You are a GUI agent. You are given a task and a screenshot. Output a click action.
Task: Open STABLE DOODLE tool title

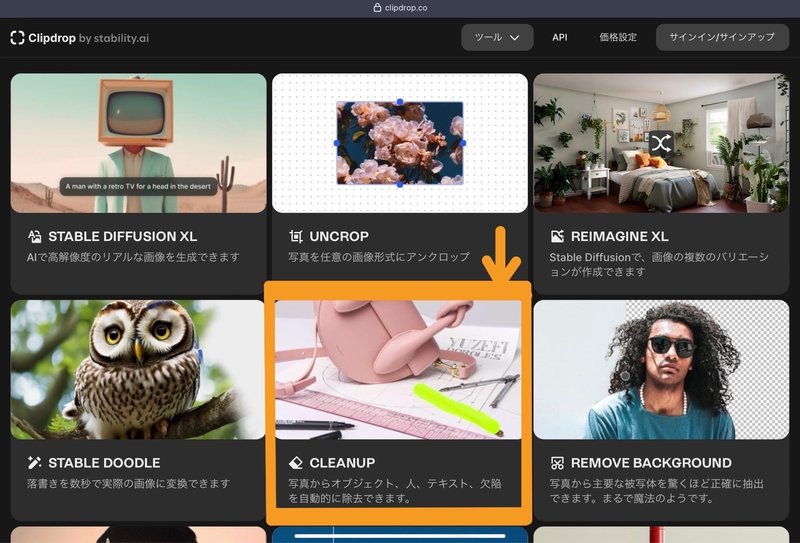pyautogui.click(x=104, y=463)
